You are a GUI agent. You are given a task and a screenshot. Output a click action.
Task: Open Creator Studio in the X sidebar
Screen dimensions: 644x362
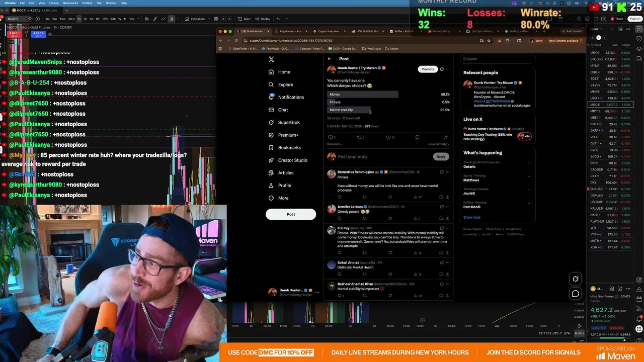click(287, 160)
